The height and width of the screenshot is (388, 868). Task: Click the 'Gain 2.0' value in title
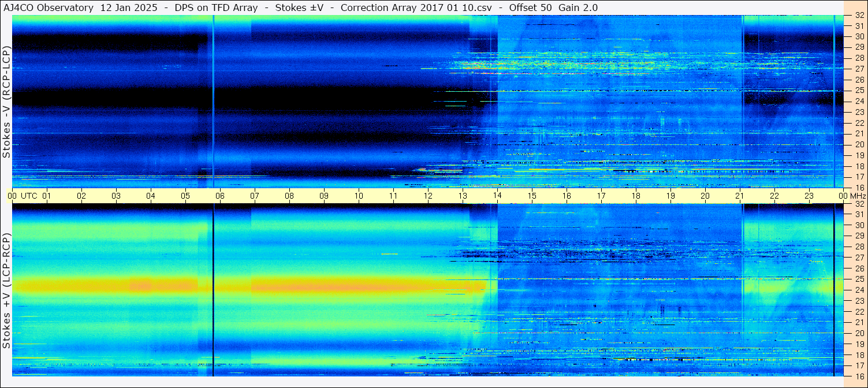578,8
